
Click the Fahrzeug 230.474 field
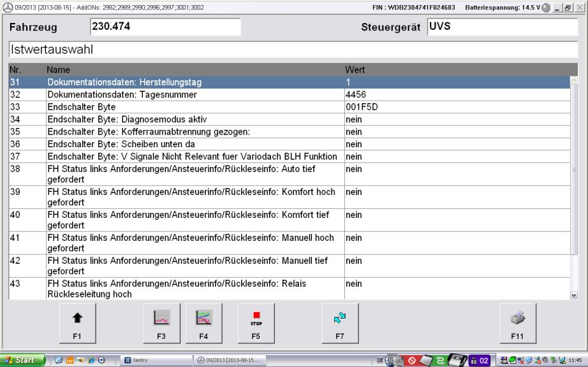click(x=165, y=27)
